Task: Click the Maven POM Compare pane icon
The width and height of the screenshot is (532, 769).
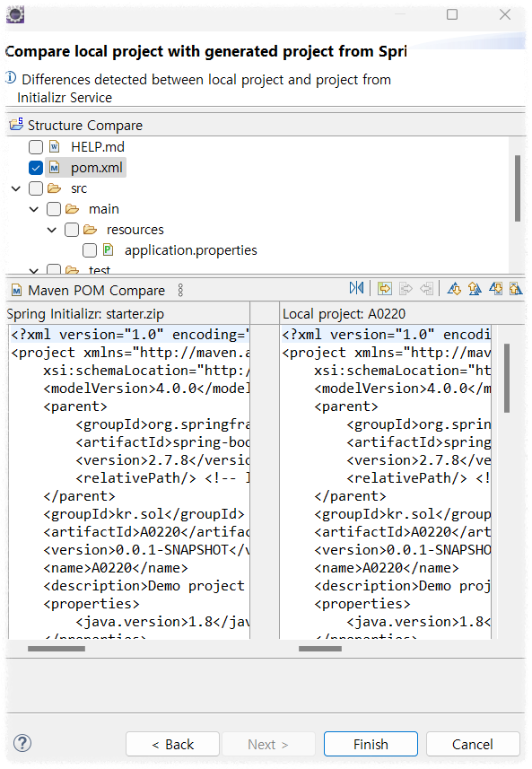Action: (17, 291)
